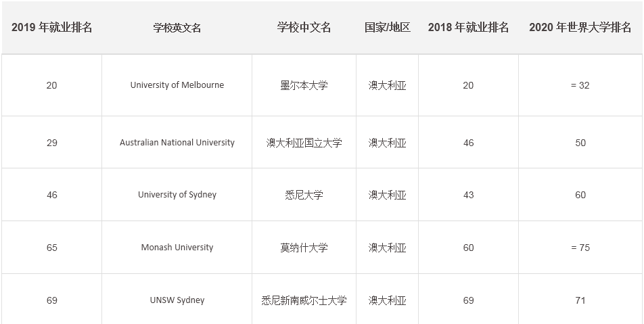Click the '2018 年就业排名' column header
This screenshot has width=644, height=324.
468,28
